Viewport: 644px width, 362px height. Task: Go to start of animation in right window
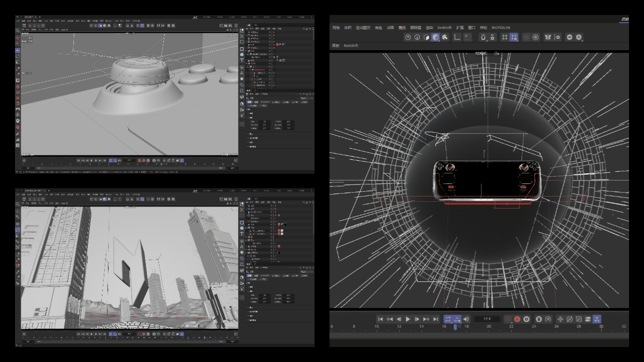(381, 319)
